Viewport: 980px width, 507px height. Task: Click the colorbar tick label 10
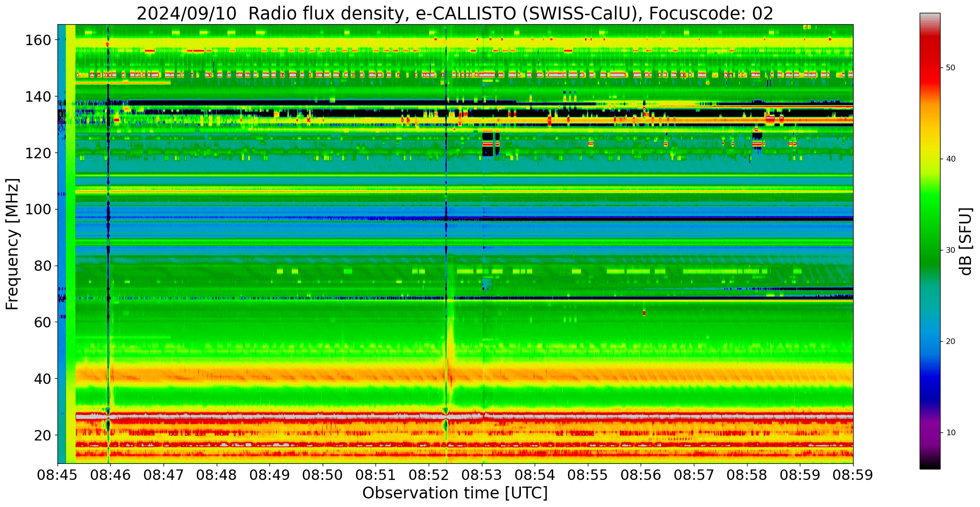(x=951, y=433)
